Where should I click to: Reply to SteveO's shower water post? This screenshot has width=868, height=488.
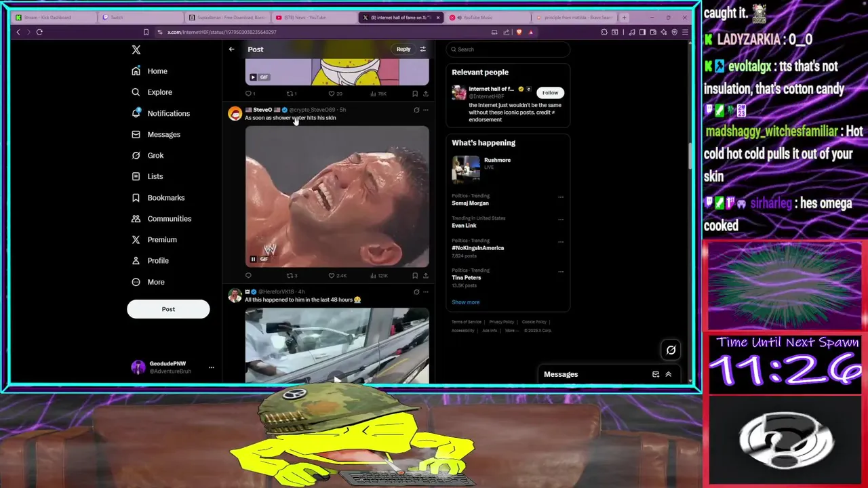point(248,276)
